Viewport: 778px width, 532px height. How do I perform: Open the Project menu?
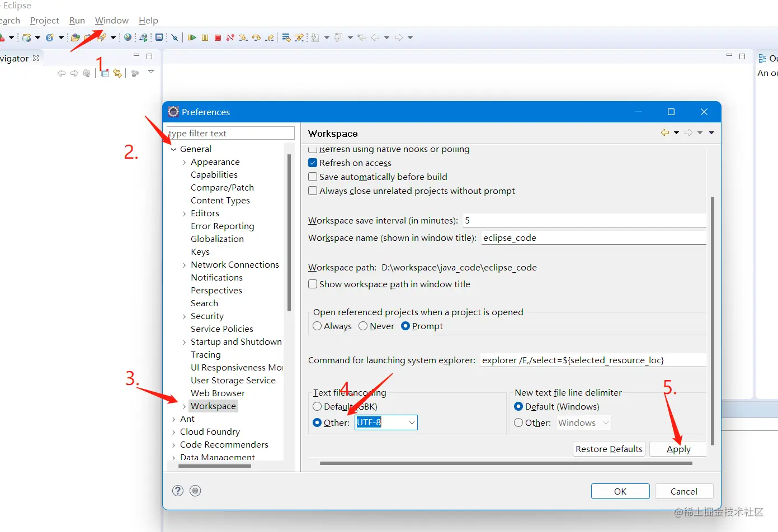tap(45, 21)
